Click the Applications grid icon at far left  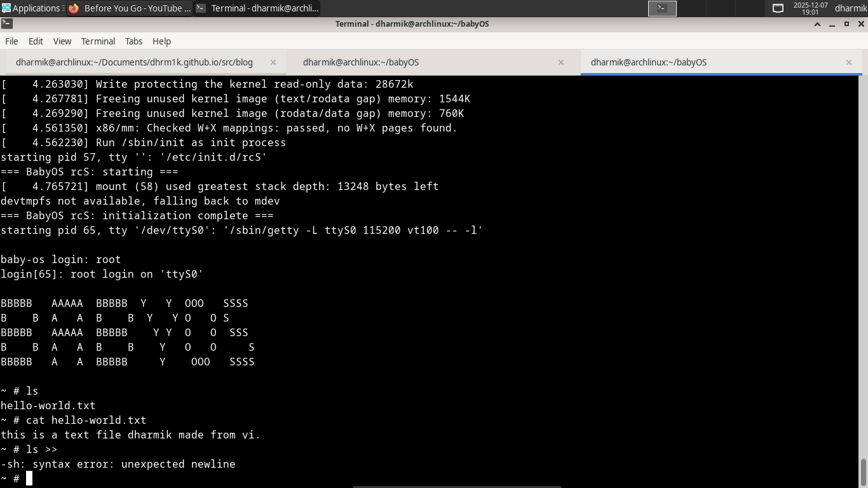coord(8,8)
